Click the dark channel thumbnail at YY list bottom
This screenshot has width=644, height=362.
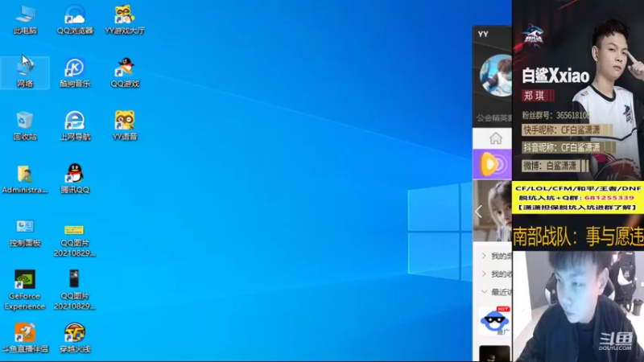(x=494, y=353)
